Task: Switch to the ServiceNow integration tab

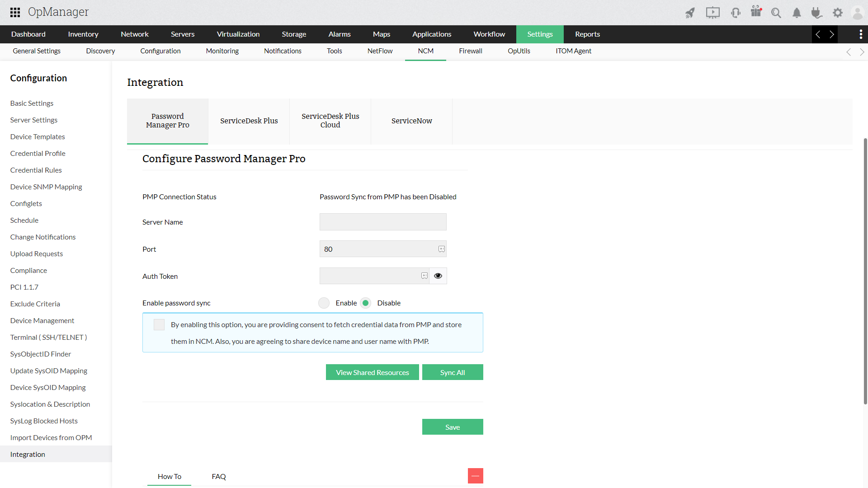Action: pyautogui.click(x=411, y=121)
